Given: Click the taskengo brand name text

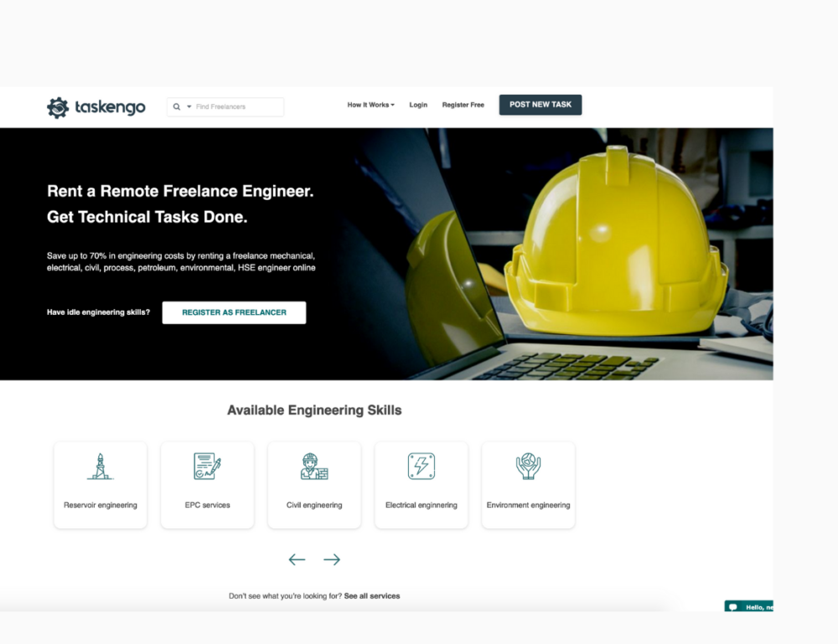Looking at the screenshot, I should tap(110, 107).
